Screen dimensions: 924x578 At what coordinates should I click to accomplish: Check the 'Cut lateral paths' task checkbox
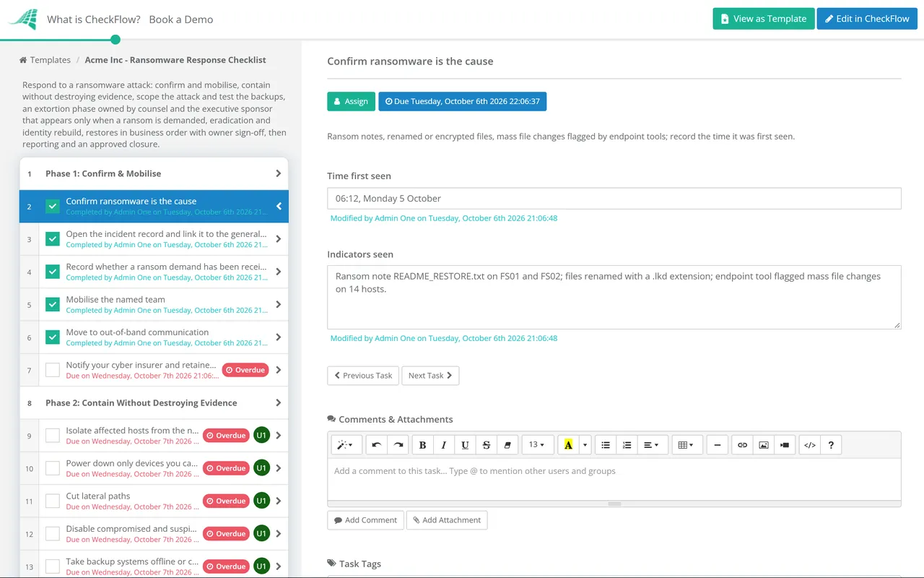tap(53, 501)
